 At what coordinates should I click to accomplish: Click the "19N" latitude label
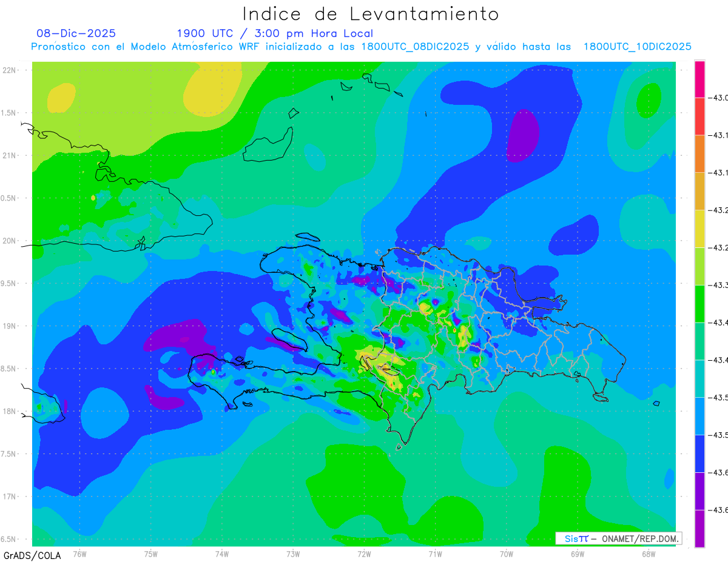[10, 326]
